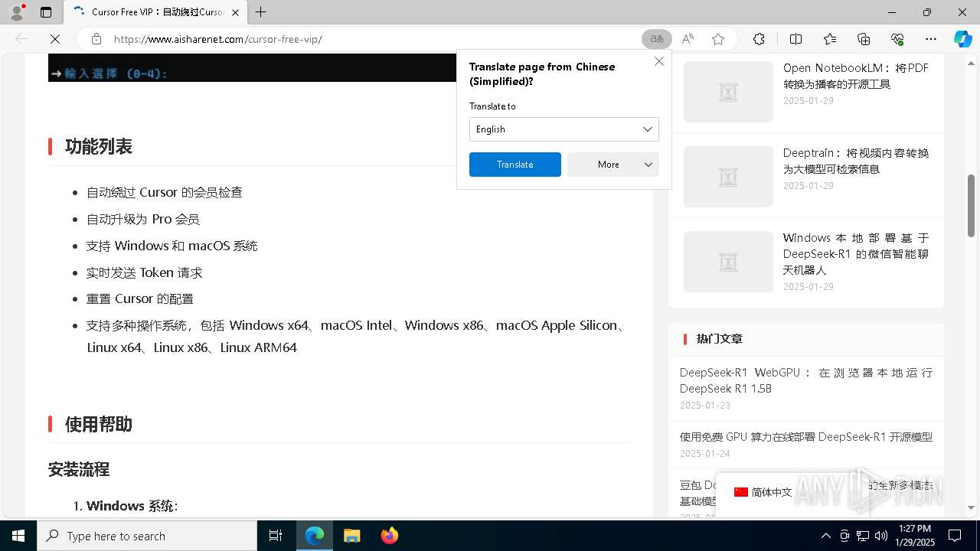This screenshot has height=551, width=980.
Task: Open a new tab with plus icon
Action: point(260,12)
